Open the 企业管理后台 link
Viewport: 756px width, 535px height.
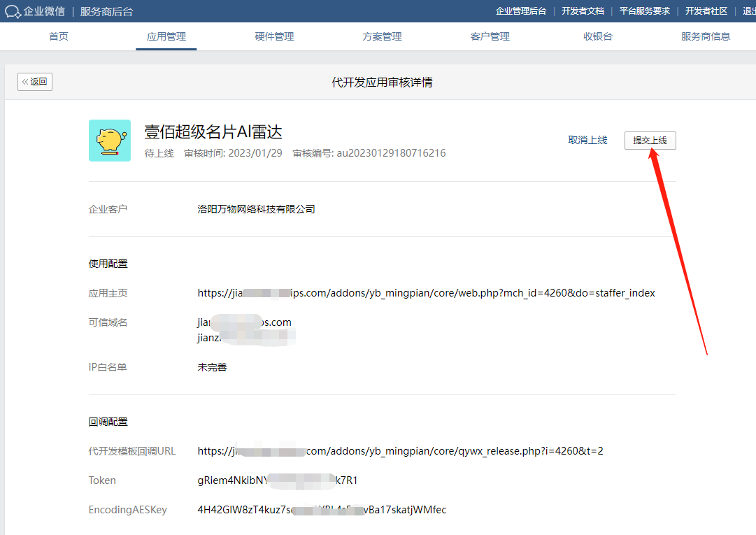(521, 11)
